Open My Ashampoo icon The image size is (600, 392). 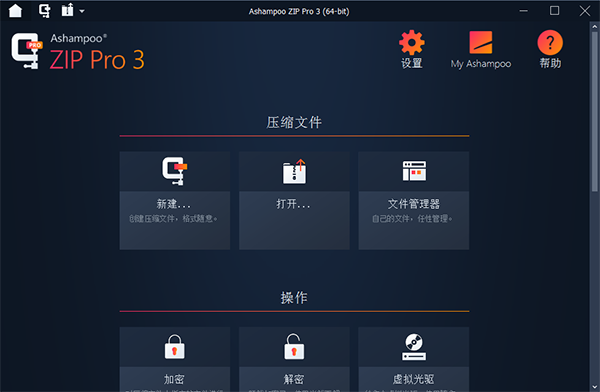(x=481, y=42)
